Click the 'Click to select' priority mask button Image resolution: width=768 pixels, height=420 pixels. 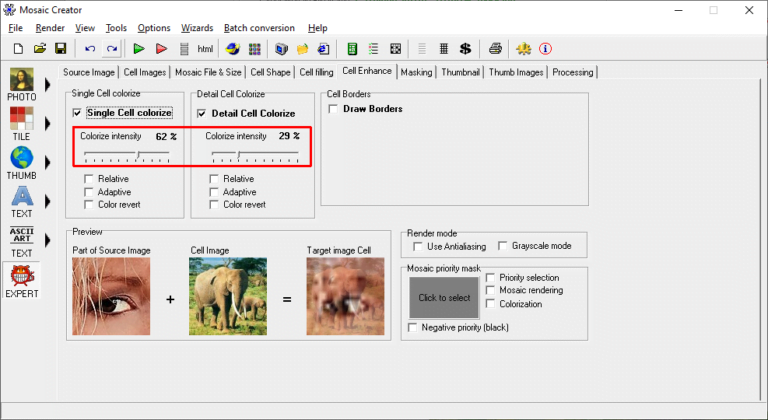click(443, 298)
